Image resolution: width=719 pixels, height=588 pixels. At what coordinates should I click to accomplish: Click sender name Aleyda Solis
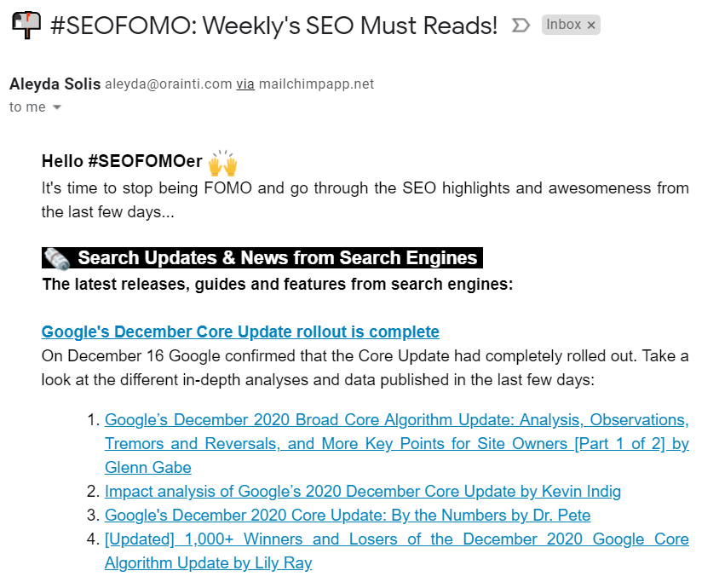55,84
